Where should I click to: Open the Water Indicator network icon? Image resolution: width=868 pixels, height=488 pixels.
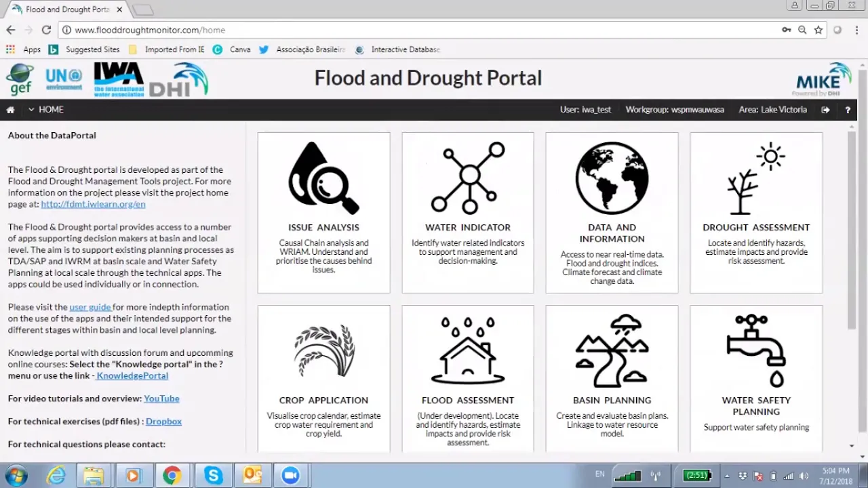point(468,178)
